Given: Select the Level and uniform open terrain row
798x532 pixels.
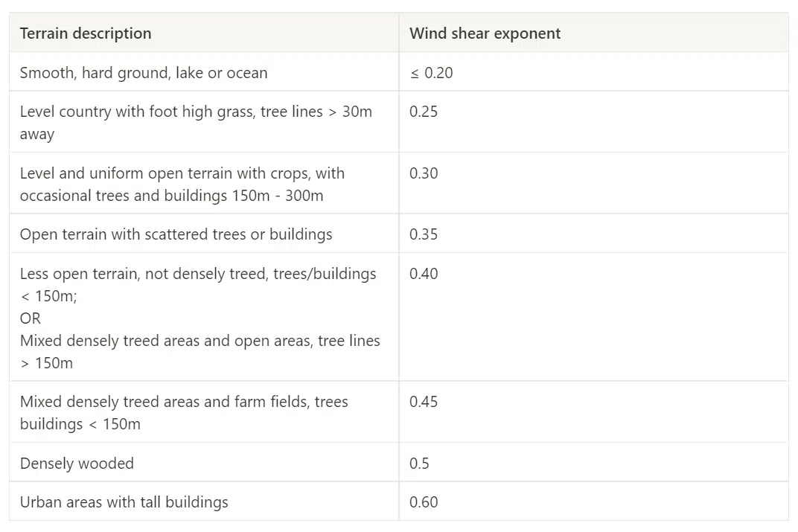Looking at the screenshot, I should [182, 184].
